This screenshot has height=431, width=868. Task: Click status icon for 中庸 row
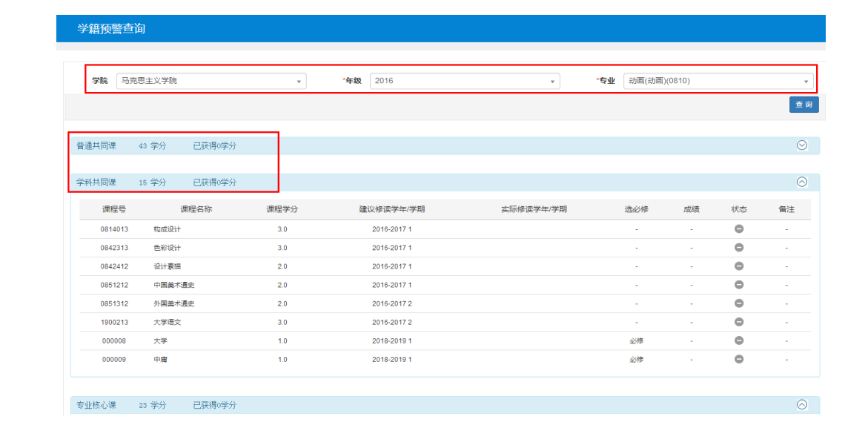pyautogui.click(x=738, y=359)
